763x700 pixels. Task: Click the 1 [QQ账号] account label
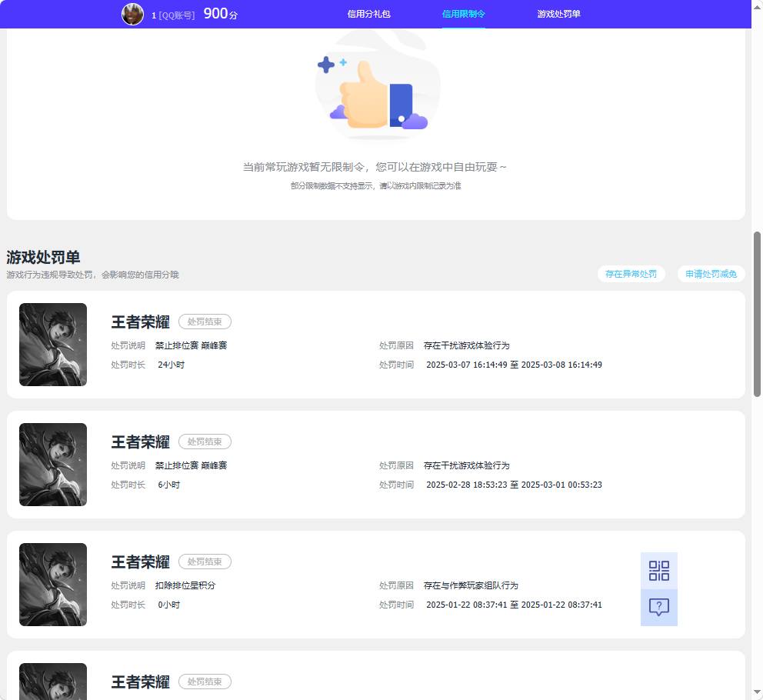(x=173, y=15)
